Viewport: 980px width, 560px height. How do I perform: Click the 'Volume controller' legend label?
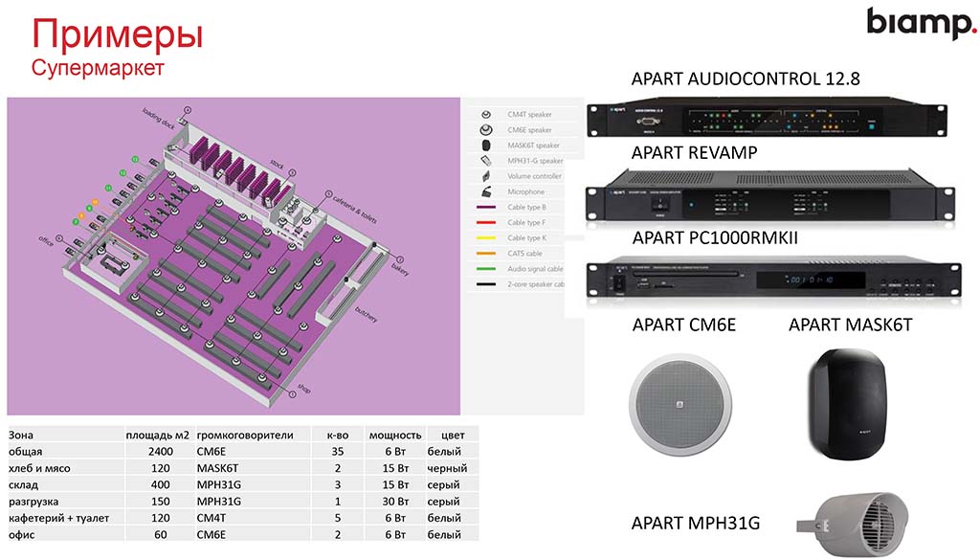point(534,176)
